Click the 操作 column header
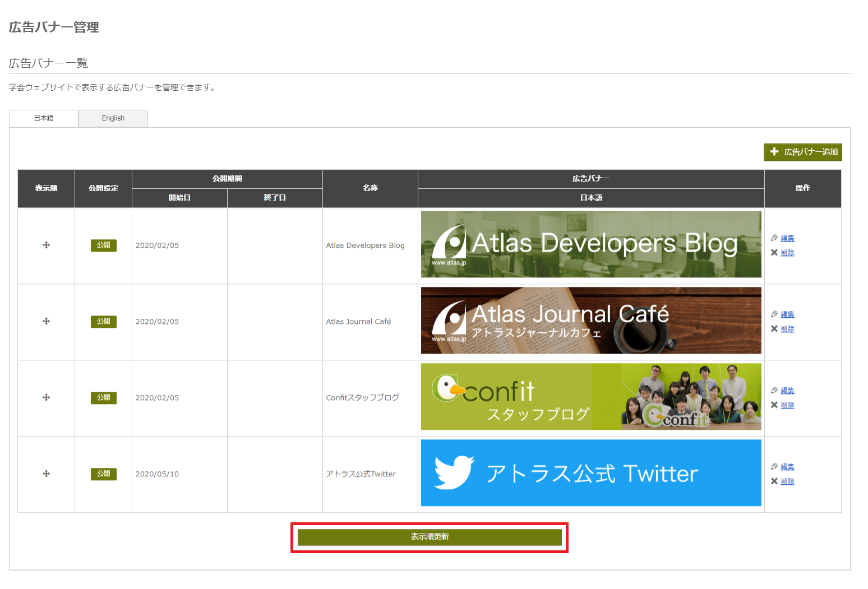This screenshot has height=589, width=868. coord(802,188)
